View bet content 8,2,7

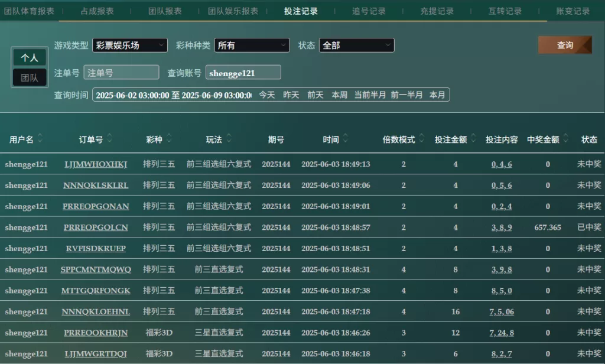pyautogui.click(x=502, y=353)
